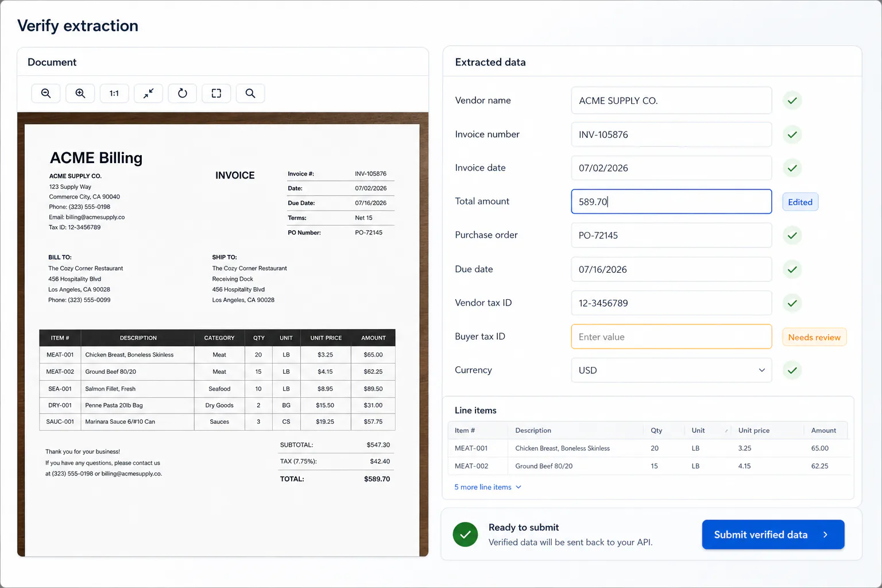Submit verified data
882x588 pixels.
pyautogui.click(x=773, y=535)
